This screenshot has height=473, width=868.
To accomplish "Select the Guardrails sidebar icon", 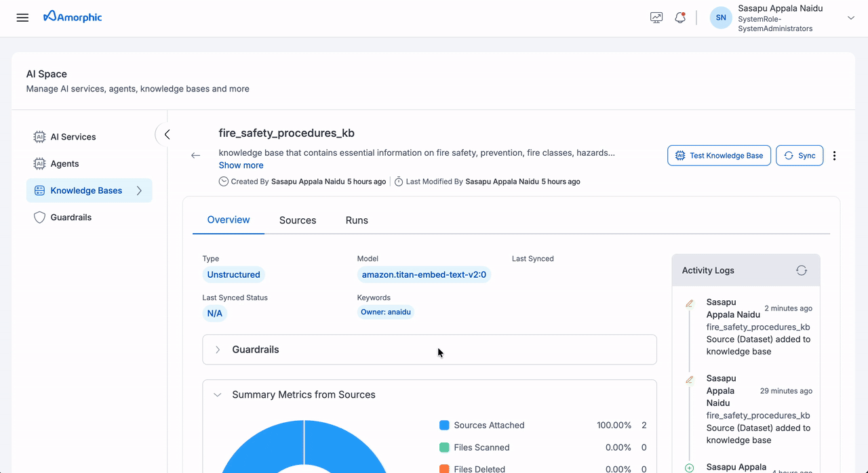I will pyautogui.click(x=39, y=217).
